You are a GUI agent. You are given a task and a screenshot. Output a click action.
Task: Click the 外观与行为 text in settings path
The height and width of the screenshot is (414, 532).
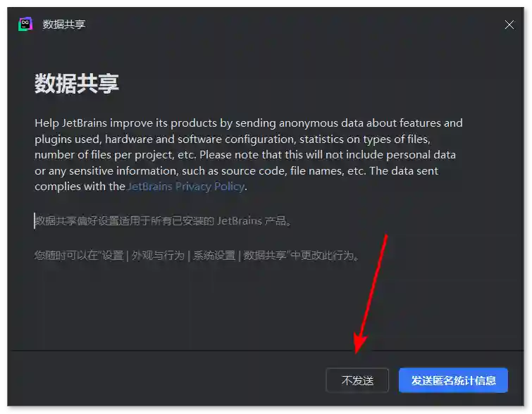tap(158, 256)
